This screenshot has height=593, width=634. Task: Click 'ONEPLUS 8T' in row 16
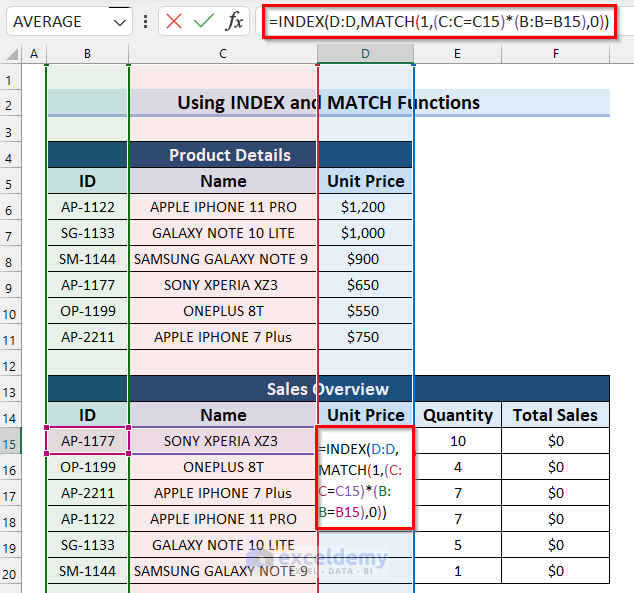pos(223,467)
